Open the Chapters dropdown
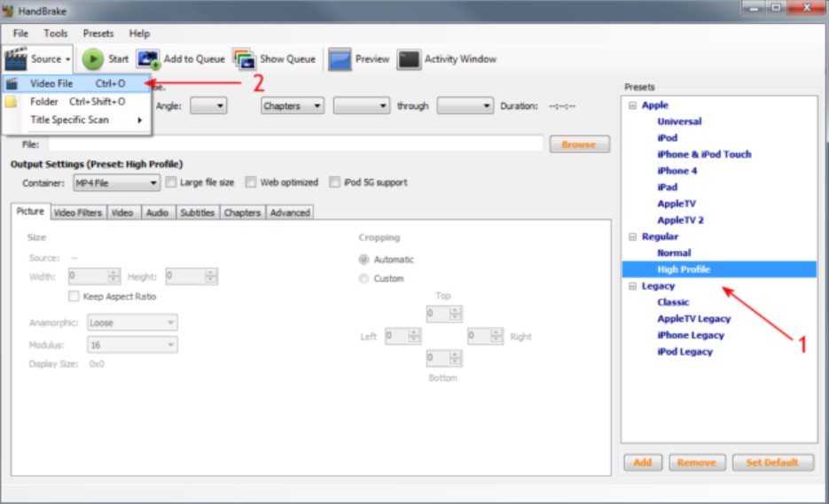 [x=293, y=105]
